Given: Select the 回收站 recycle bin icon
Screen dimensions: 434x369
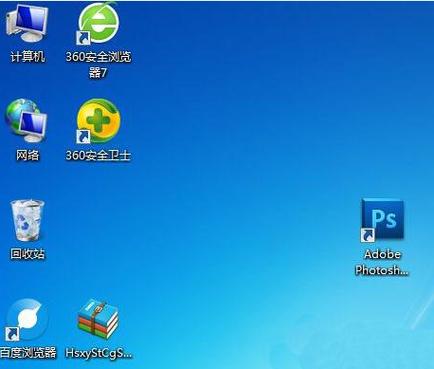Looking at the screenshot, I should coord(27,221).
